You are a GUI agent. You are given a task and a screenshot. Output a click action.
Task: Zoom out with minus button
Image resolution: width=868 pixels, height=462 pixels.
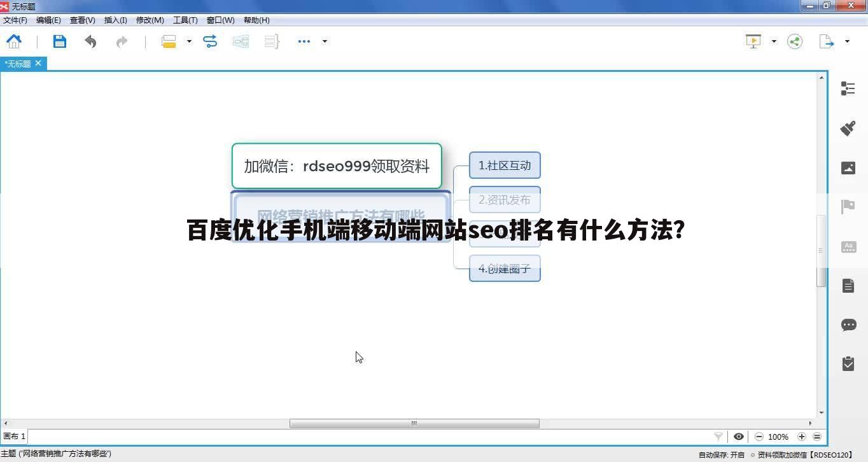coord(759,437)
